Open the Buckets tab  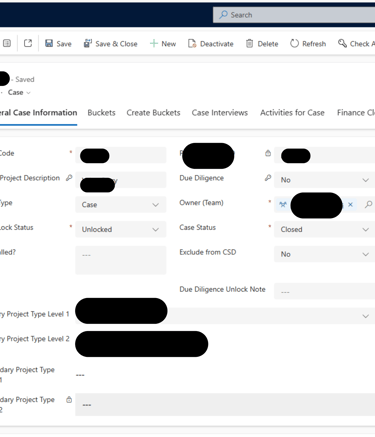[101, 113]
